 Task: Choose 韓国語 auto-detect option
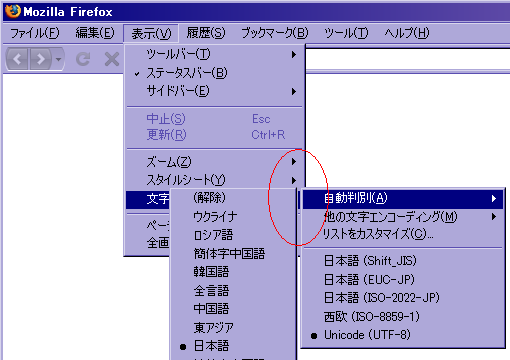(233, 272)
